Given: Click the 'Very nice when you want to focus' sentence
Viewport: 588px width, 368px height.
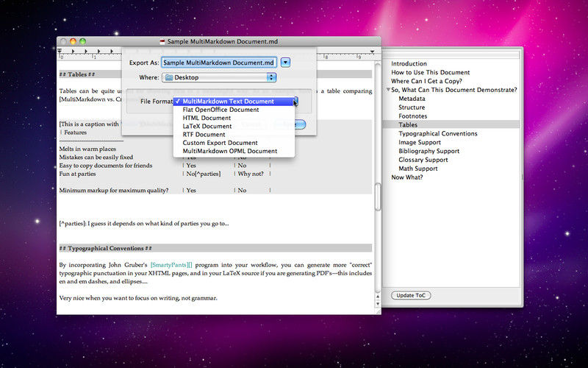Looking at the screenshot, I should tap(138, 298).
